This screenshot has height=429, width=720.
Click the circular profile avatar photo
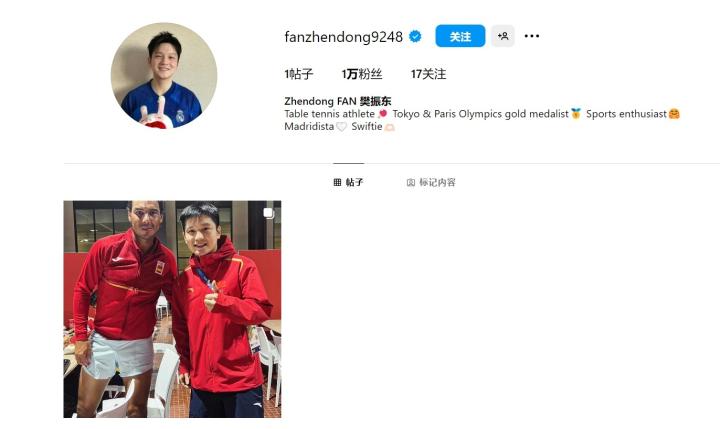point(164,75)
